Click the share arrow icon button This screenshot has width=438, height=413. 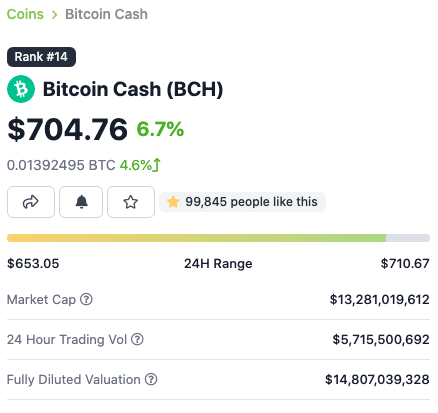click(x=31, y=202)
